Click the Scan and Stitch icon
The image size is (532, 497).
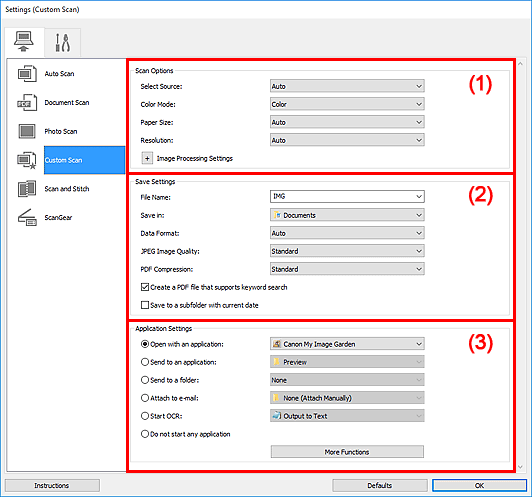(x=27, y=189)
